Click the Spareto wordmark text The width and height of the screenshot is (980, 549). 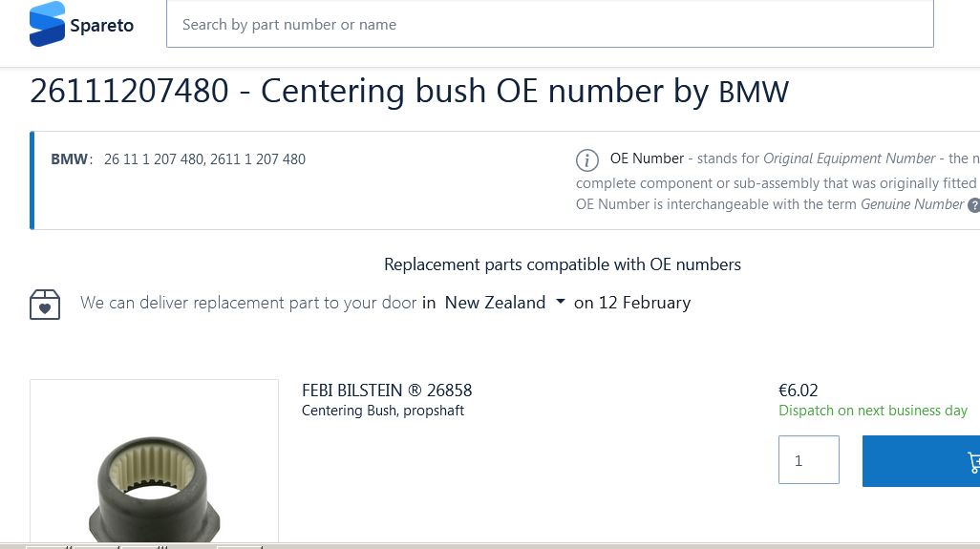102,26
